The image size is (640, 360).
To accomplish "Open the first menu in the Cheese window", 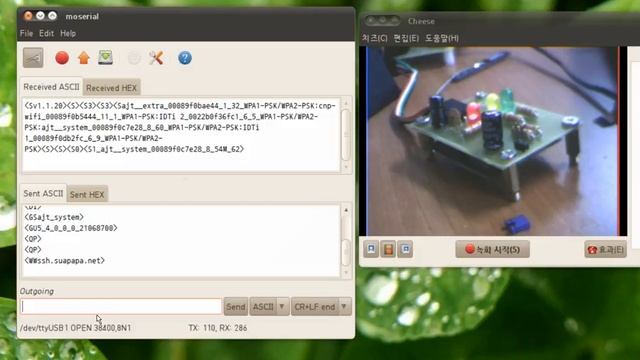I will point(374,38).
